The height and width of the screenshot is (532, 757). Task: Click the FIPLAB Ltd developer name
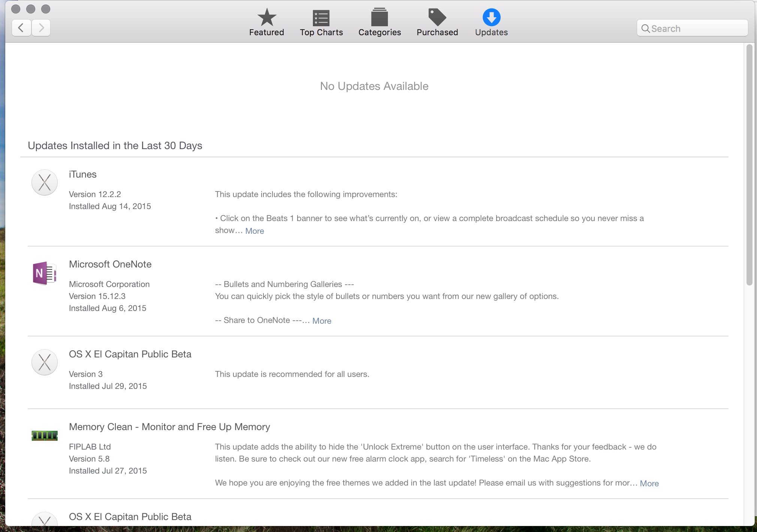[x=90, y=447]
